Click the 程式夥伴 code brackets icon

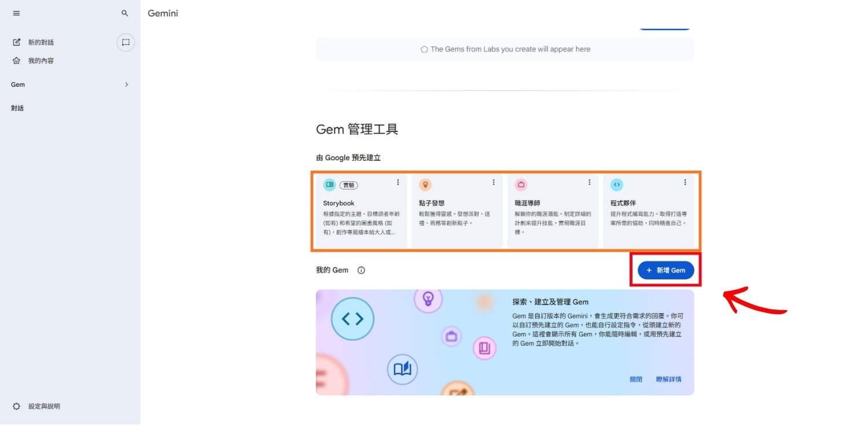pos(616,185)
